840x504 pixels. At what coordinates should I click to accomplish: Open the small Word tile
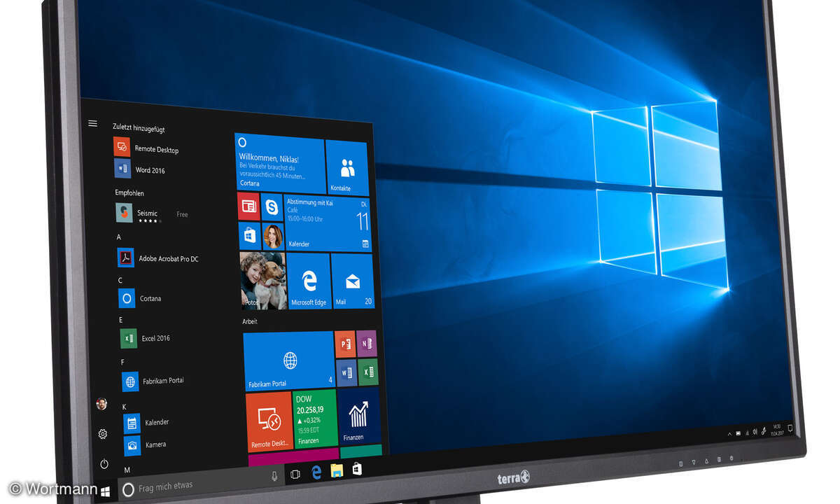(346, 372)
